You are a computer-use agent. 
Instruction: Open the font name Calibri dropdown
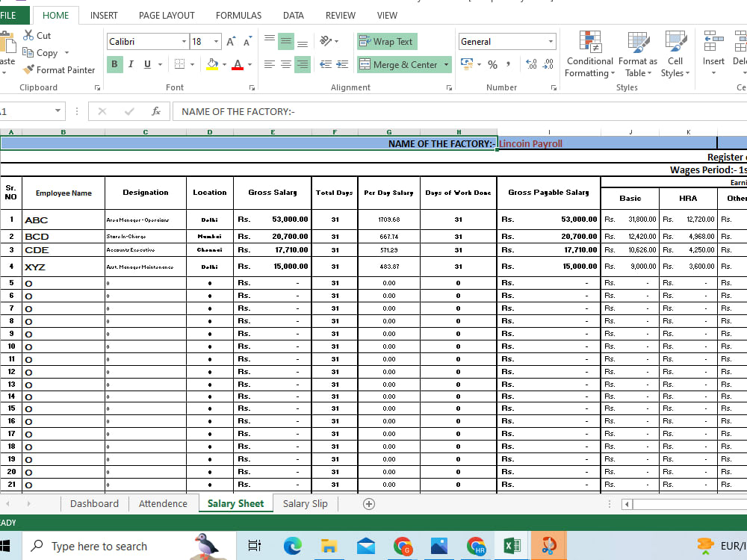[184, 41]
